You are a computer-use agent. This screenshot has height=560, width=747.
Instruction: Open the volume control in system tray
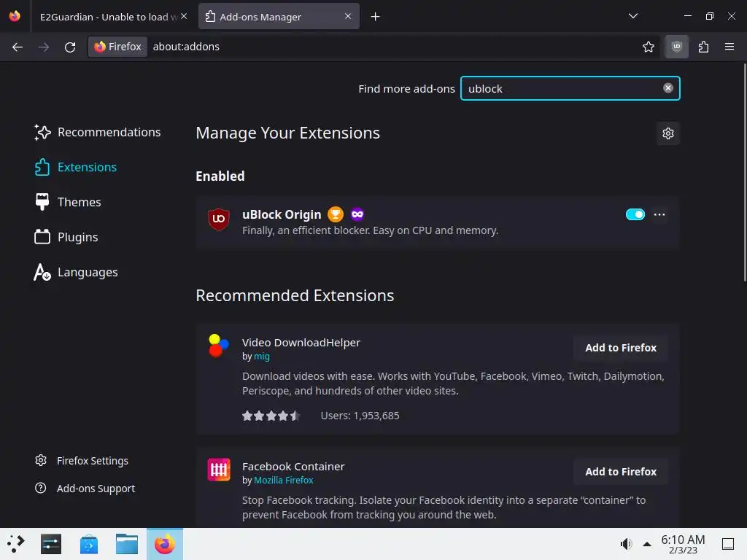tap(625, 544)
